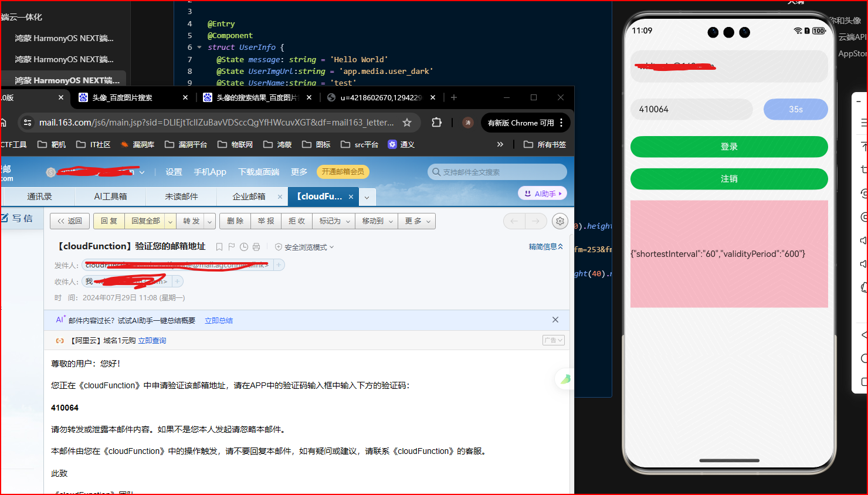Click the 回复 button

click(x=108, y=221)
